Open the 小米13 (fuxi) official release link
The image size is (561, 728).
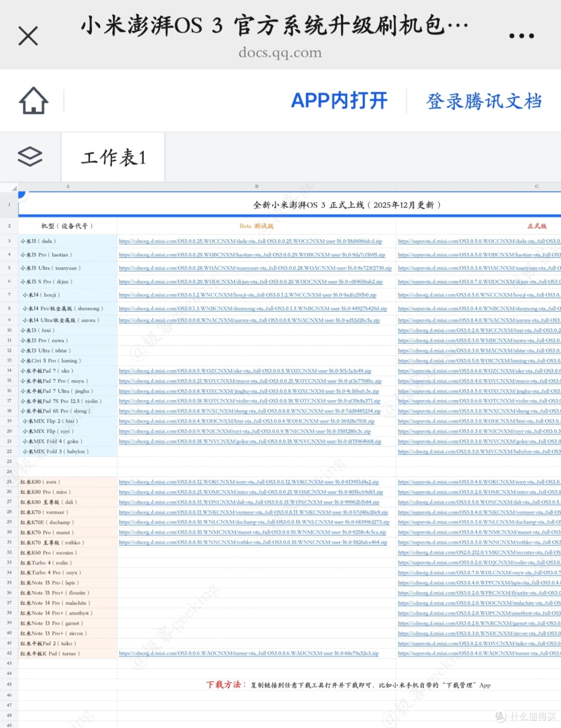479,330
